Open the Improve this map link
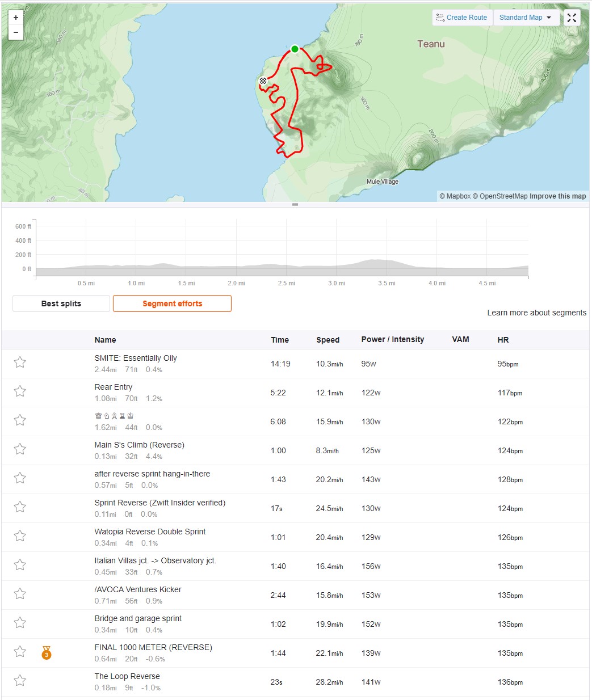Viewport: 592px width, 700px height. click(x=557, y=196)
